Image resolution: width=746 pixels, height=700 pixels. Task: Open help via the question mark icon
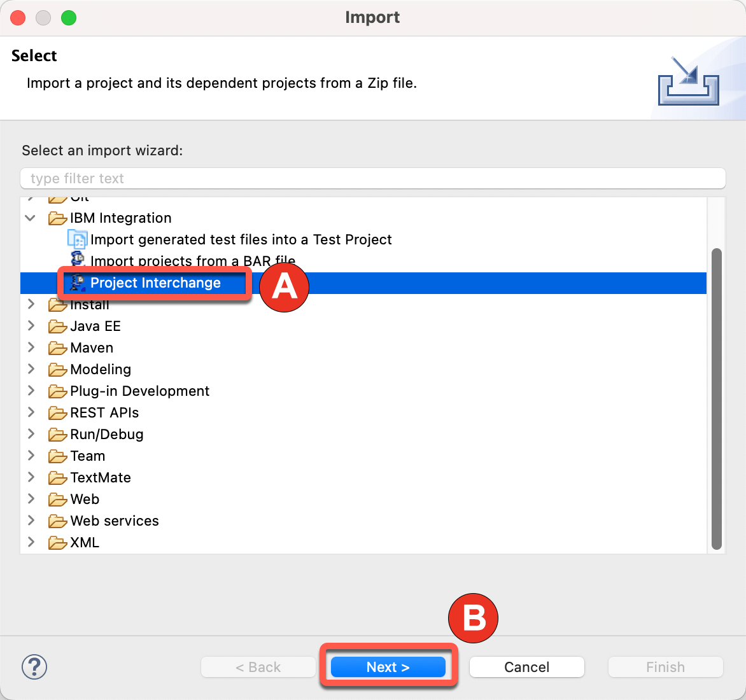(x=34, y=667)
